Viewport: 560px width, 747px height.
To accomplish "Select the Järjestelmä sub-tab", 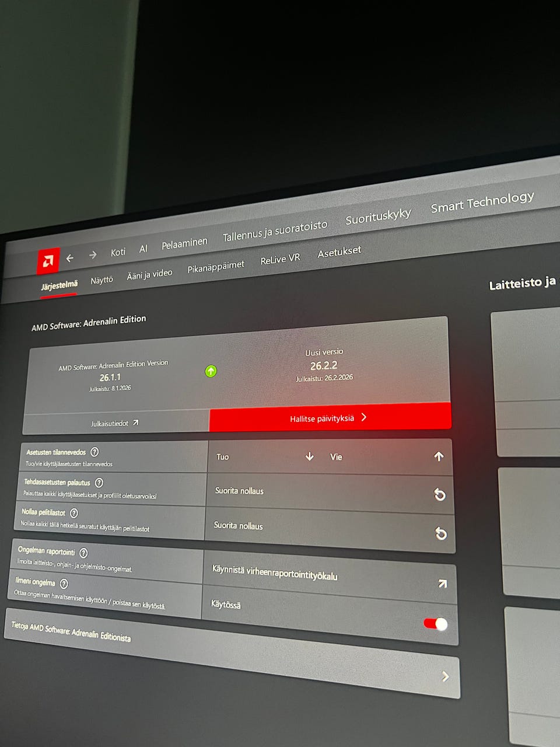I will tap(59, 285).
